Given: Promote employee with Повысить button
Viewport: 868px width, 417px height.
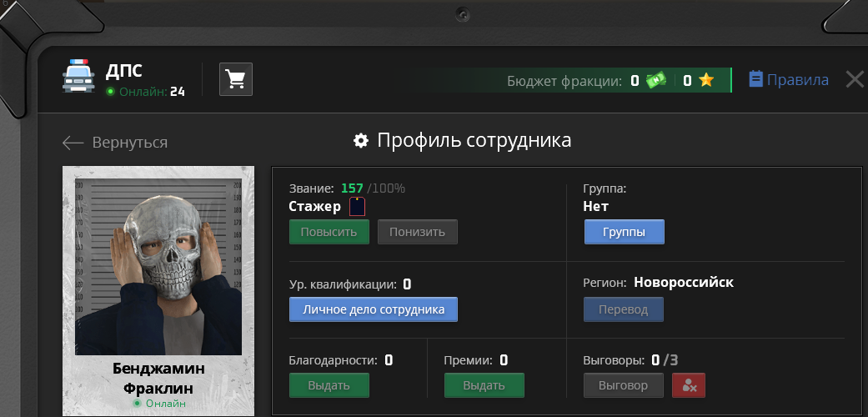Looking at the screenshot, I should tap(329, 232).
